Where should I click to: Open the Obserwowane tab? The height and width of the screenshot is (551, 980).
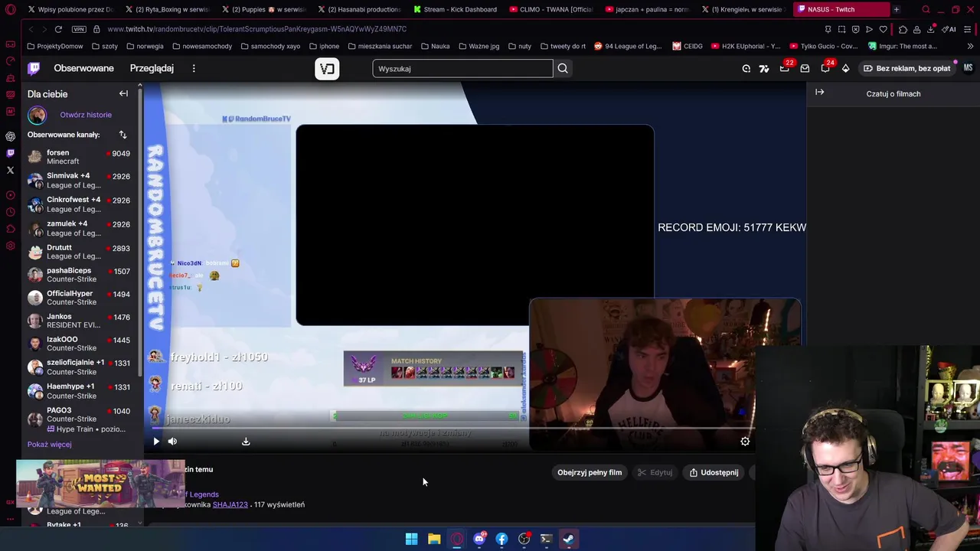83,68
